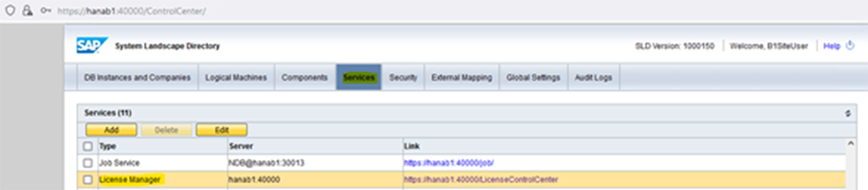868x190 pixels.
Task: Switch to the Logical Machines tab
Action: click(236, 77)
